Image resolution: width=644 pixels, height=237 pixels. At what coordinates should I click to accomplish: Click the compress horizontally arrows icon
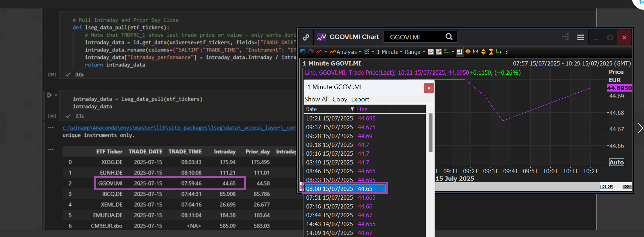475,52
